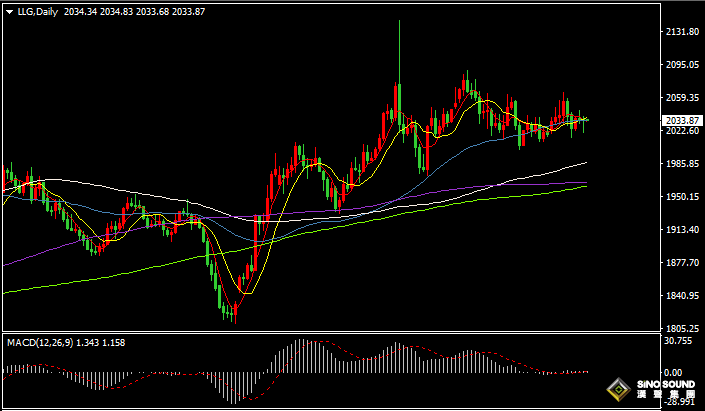Click the MACD 0.00 level label

point(678,371)
